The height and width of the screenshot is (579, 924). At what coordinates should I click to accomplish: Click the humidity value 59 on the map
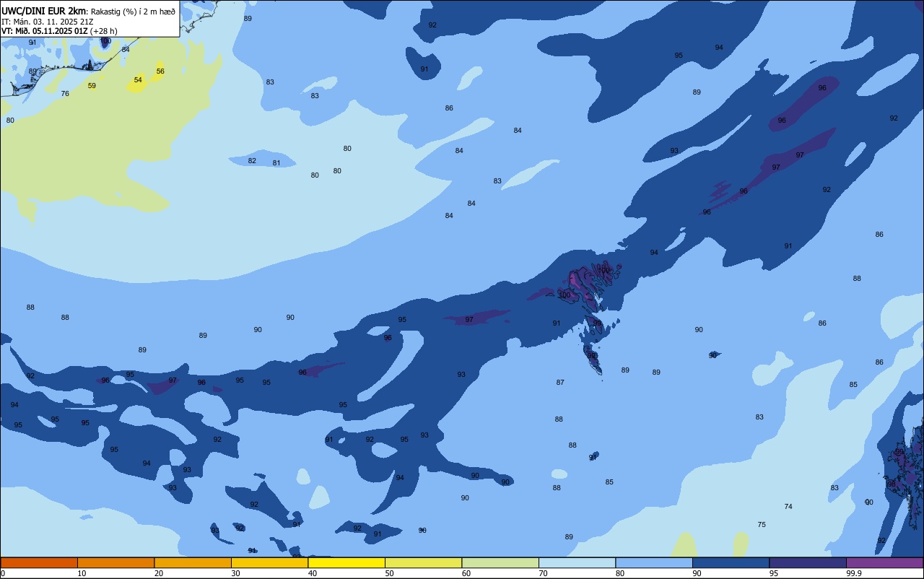92,86
